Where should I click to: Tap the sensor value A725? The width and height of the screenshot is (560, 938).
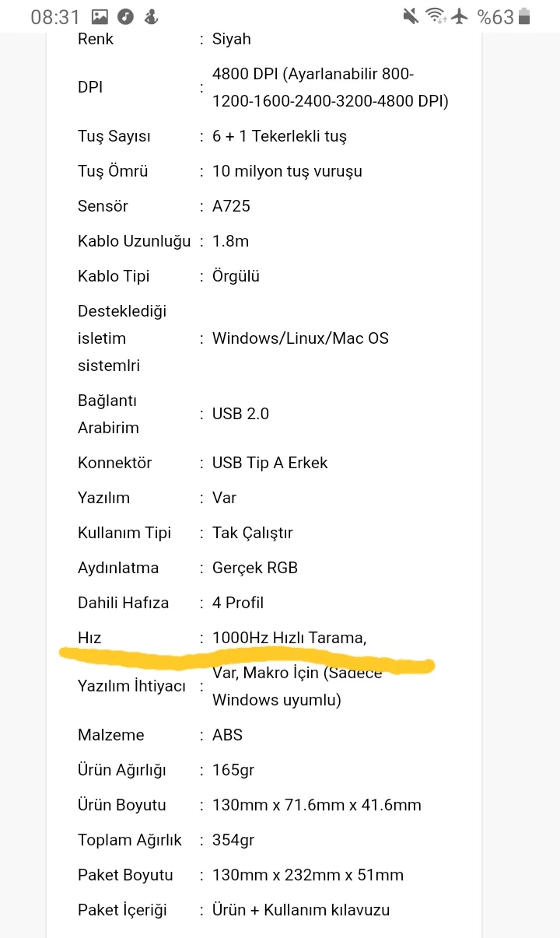click(231, 206)
